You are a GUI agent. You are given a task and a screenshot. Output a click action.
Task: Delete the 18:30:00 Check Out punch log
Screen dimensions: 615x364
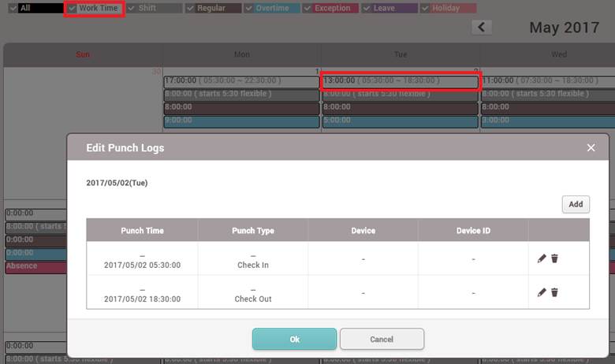pos(555,292)
